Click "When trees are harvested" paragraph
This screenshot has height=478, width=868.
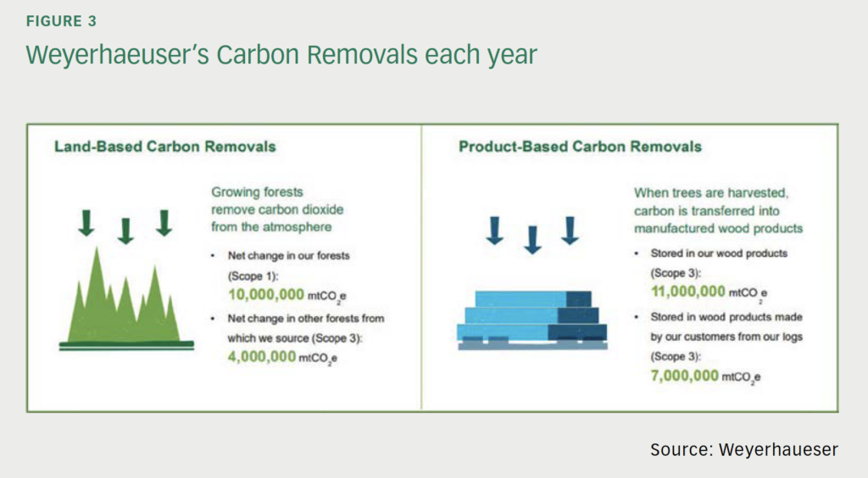click(718, 211)
